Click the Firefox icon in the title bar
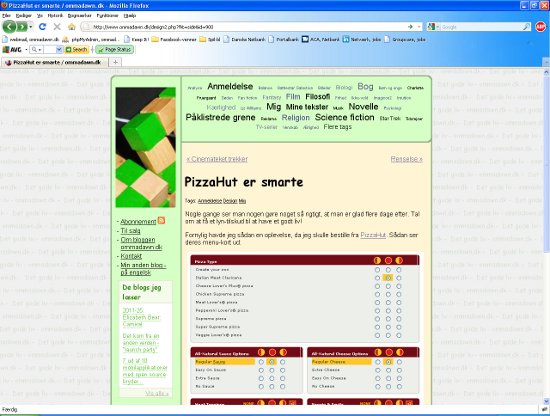The width and height of the screenshot is (550, 416). pos(4,6)
